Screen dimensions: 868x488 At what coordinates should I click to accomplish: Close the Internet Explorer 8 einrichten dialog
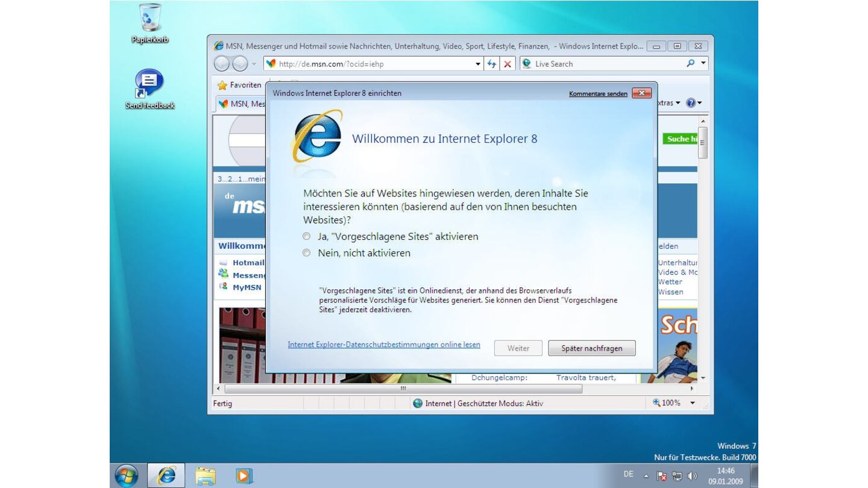tap(642, 93)
